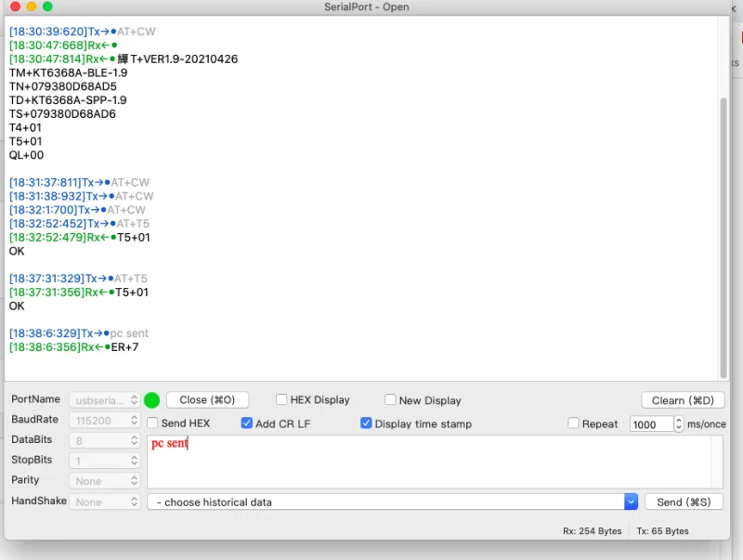743x560 pixels.
Task: Open the HandShake dropdown
Action: tap(105, 501)
